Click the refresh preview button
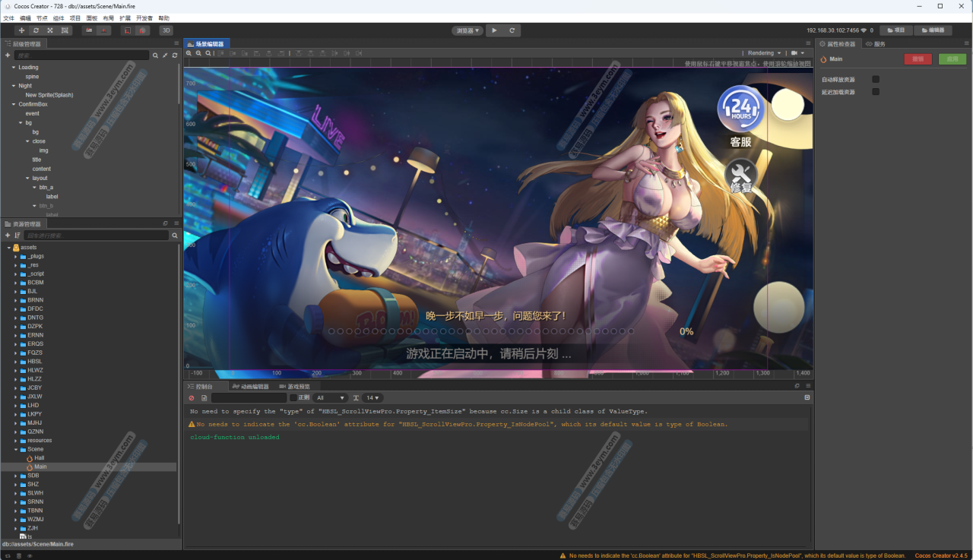The image size is (973, 560). click(x=512, y=30)
